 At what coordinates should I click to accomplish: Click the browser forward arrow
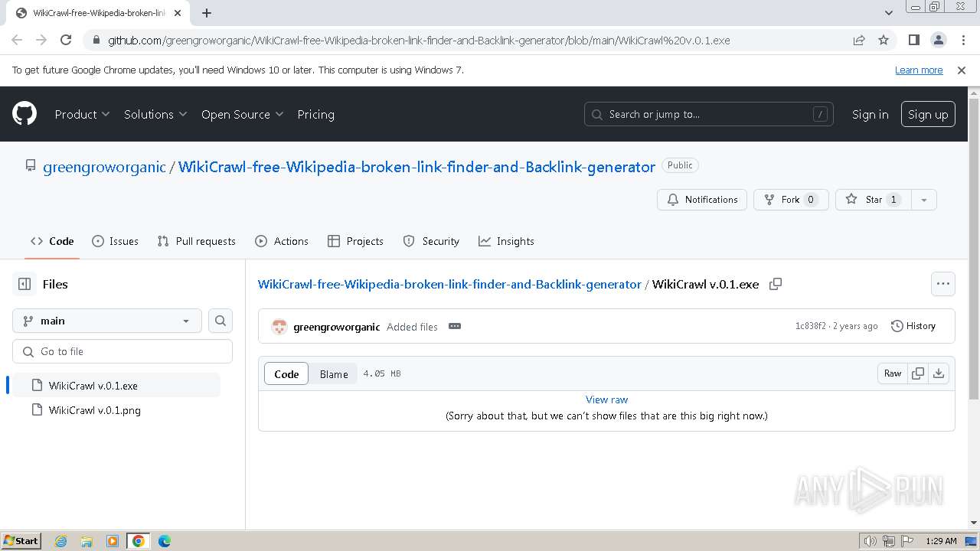(41, 40)
